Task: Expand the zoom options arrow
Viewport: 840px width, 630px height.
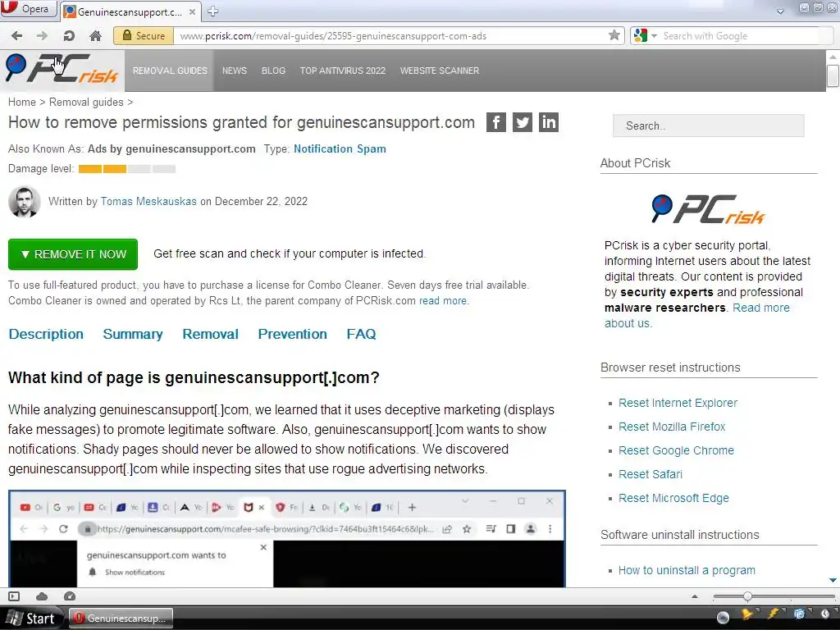Action: [x=695, y=596]
